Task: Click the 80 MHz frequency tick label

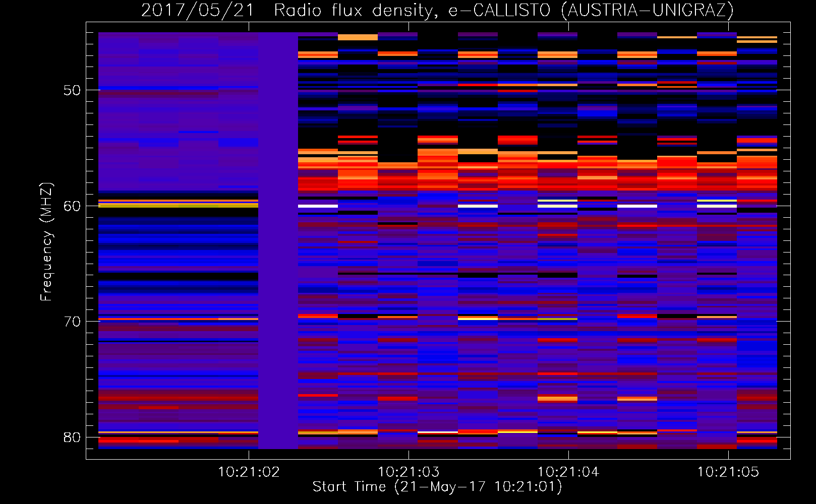Action: click(72, 437)
